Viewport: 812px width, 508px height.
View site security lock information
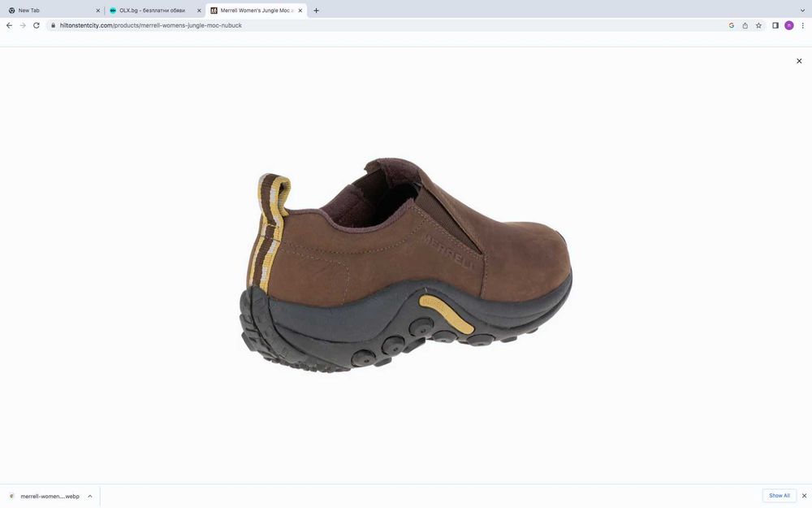tap(53, 25)
